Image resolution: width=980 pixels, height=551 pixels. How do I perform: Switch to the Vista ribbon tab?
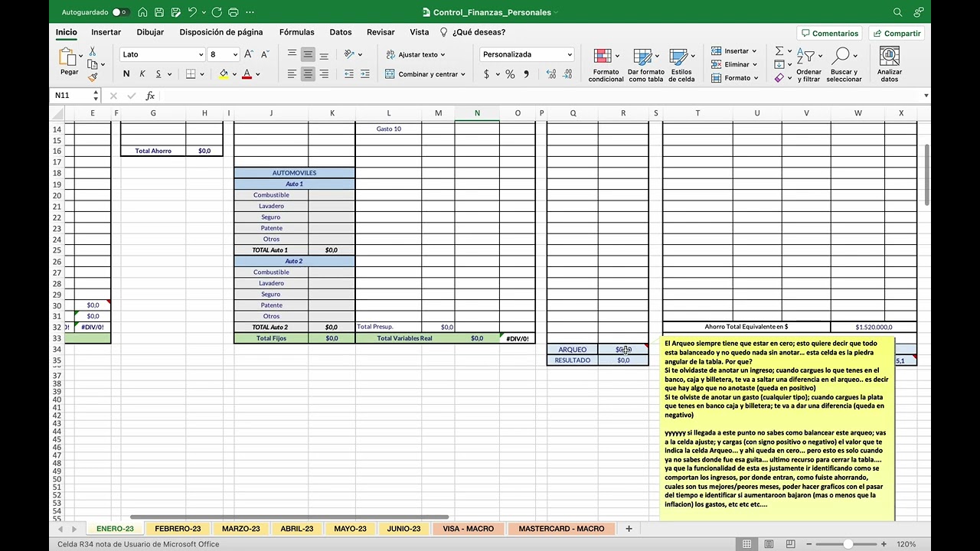pos(420,32)
